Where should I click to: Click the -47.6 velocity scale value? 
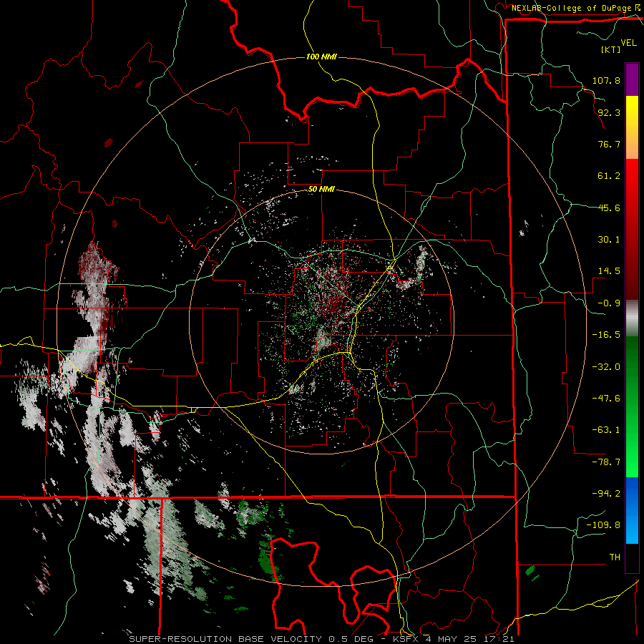pyautogui.click(x=606, y=399)
